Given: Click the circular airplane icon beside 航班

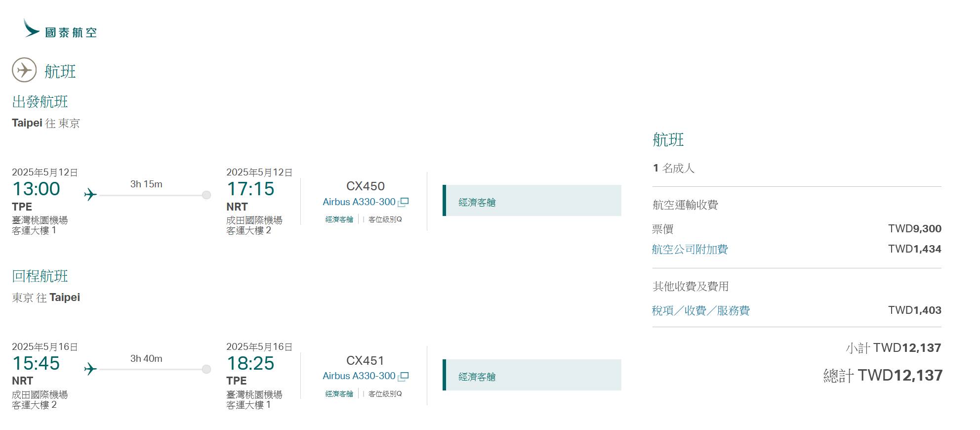Looking at the screenshot, I should (x=24, y=70).
